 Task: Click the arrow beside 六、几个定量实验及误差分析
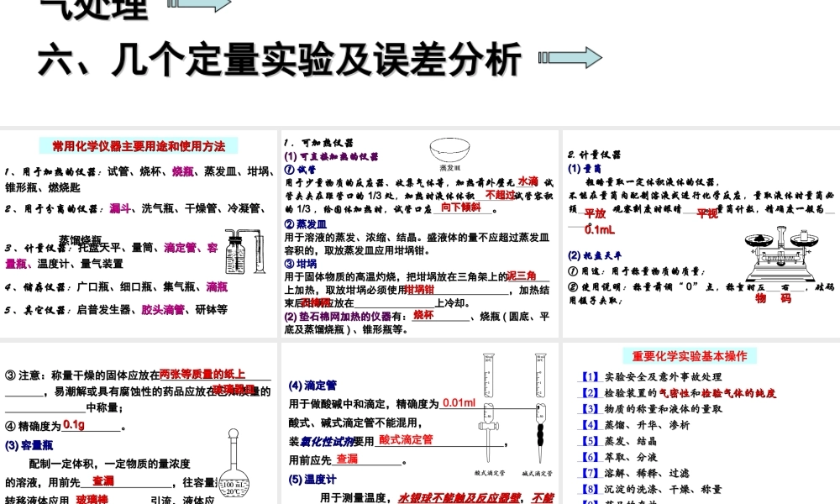570,57
